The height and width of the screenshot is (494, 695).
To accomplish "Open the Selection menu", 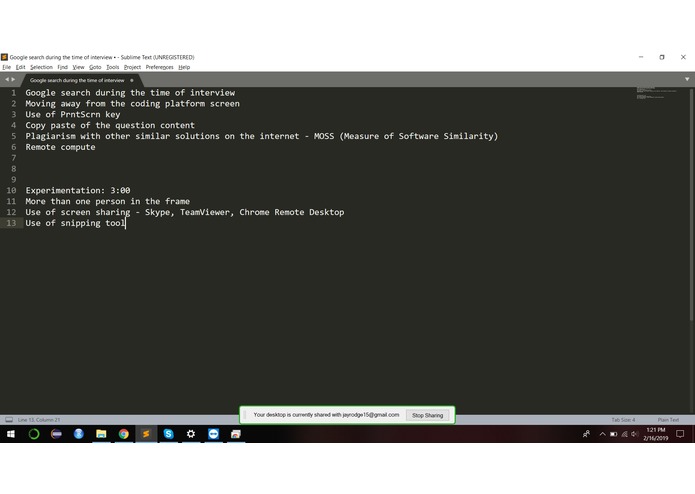I will (x=41, y=67).
